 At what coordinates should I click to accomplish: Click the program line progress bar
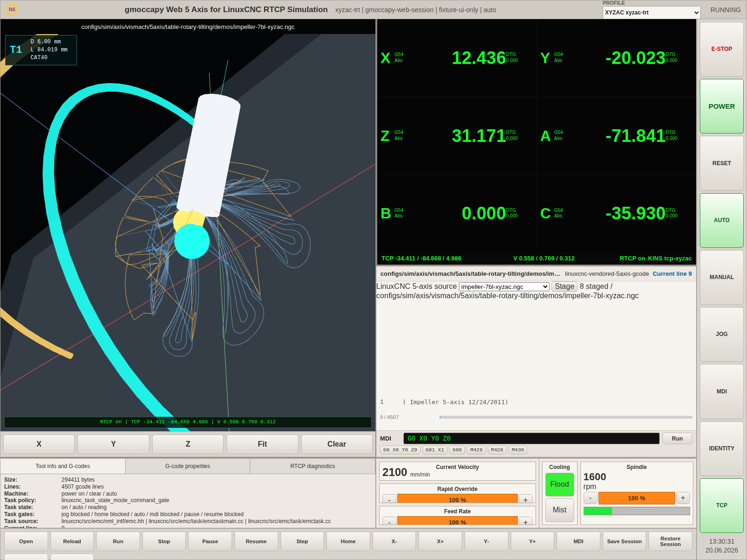click(x=566, y=417)
